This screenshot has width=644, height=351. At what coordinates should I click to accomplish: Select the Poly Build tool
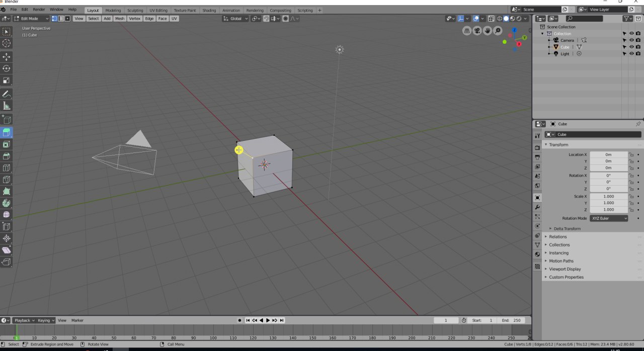7,192
